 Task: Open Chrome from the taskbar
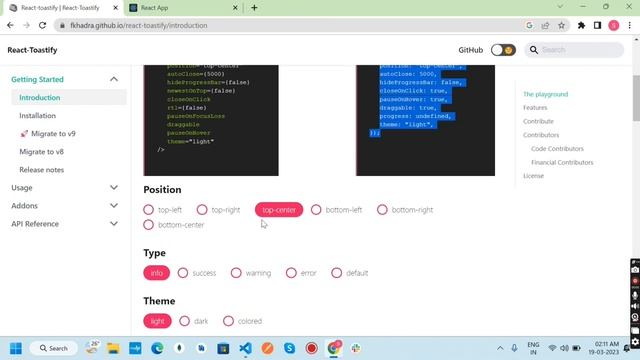(334, 348)
